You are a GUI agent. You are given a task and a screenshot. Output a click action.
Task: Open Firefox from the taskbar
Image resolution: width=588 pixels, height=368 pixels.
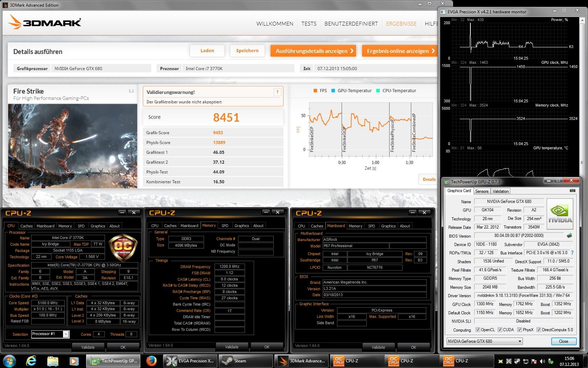pos(152,361)
